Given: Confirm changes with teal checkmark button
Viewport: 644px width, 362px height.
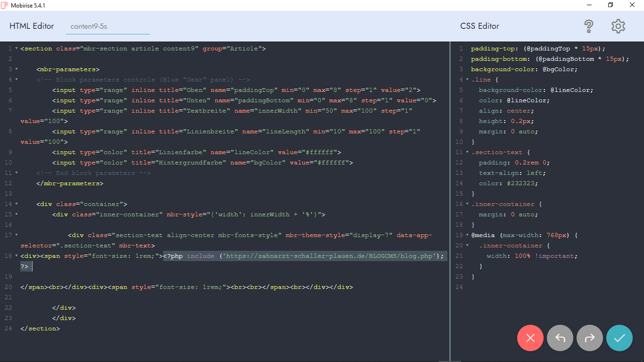Looking at the screenshot, I should tap(619, 338).
